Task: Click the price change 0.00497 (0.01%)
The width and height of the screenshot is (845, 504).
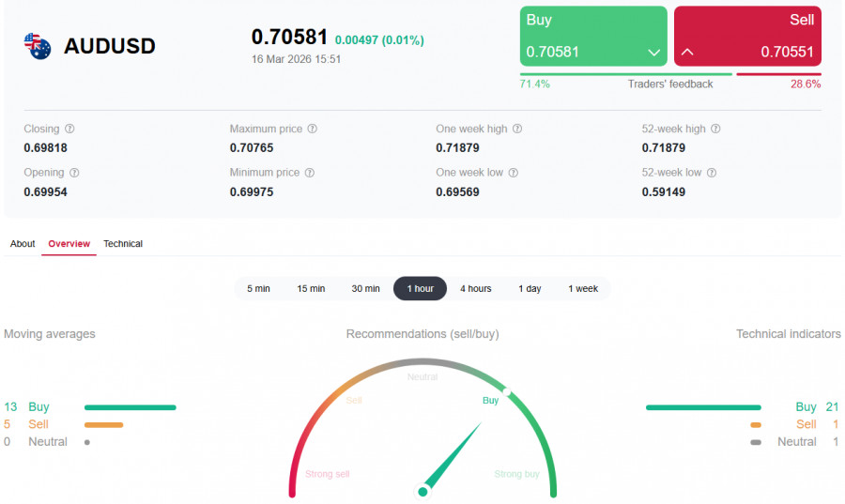Action: pyautogui.click(x=379, y=40)
